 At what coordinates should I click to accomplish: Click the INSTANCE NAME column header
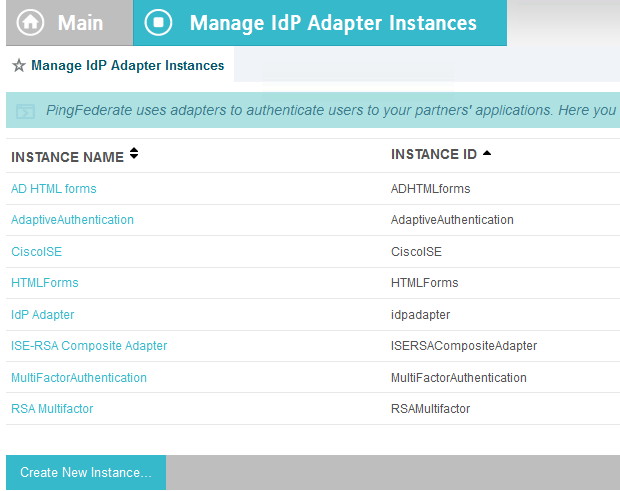click(x=68, y=157)
